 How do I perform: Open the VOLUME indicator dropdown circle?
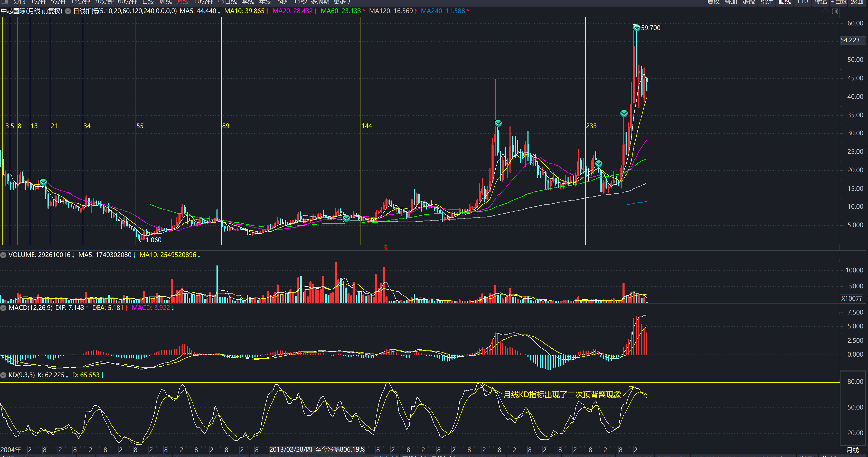click(x=3, y=255)
